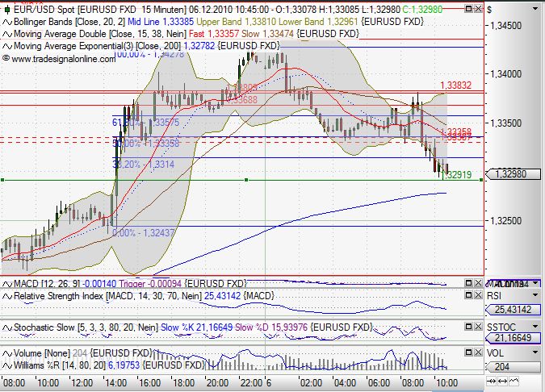
Task: Click the EUR/USD Spot candlestick legend icon
Action: click(7, 10)
